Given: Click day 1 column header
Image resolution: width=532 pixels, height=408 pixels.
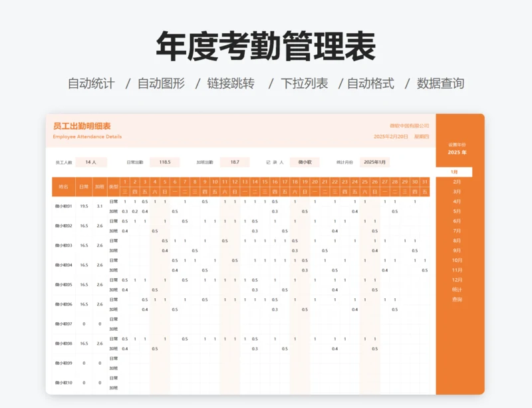Looking at the screenshot, I should 125,182.
